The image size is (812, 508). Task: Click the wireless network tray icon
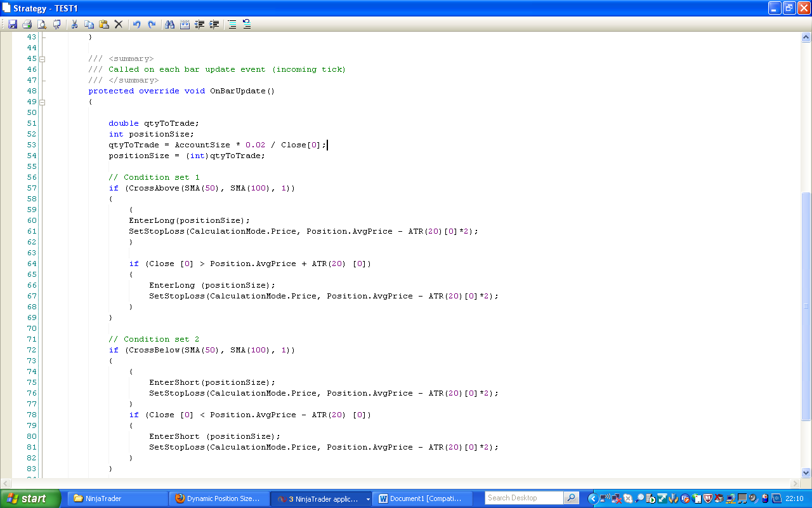pyautogui.click(x=605, y=498)
